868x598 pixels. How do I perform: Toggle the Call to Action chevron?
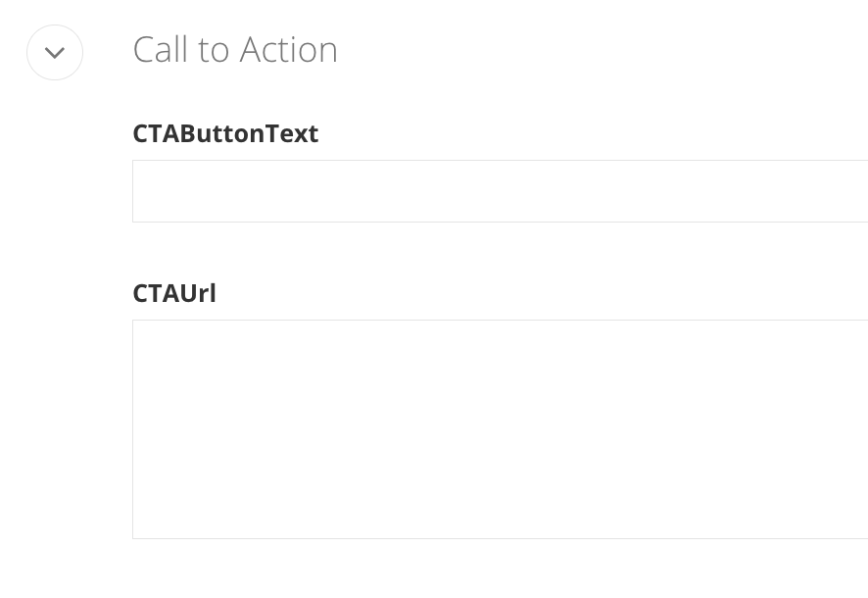55,53
